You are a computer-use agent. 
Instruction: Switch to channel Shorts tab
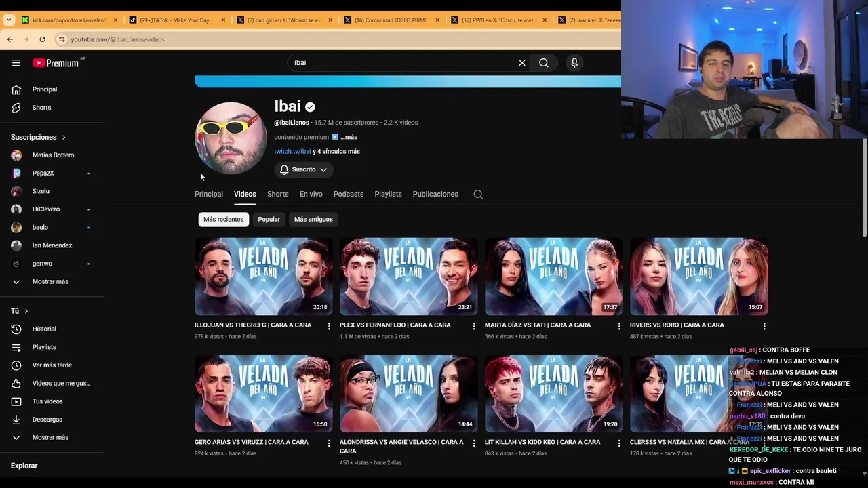[x=277, y=195]
